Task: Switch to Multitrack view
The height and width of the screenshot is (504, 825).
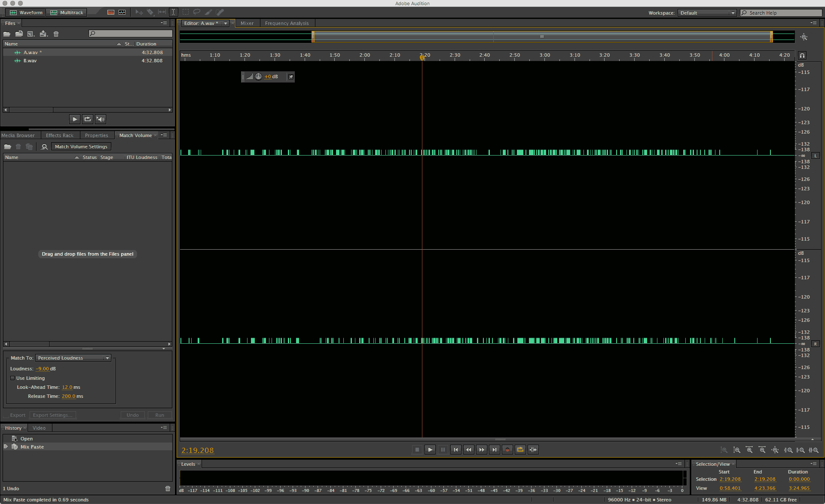Action: point(67,12)
